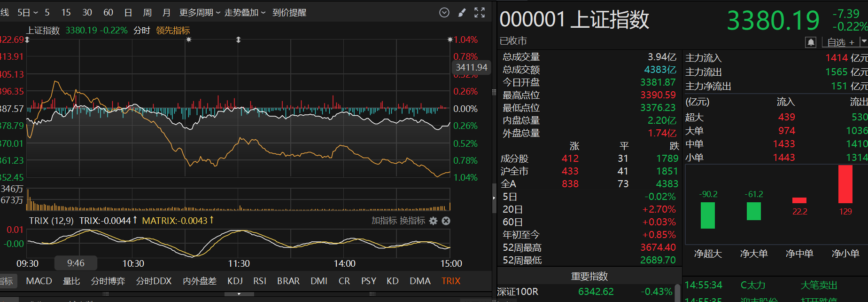Select the KDJ indicator tab

(x=235, y=281)
